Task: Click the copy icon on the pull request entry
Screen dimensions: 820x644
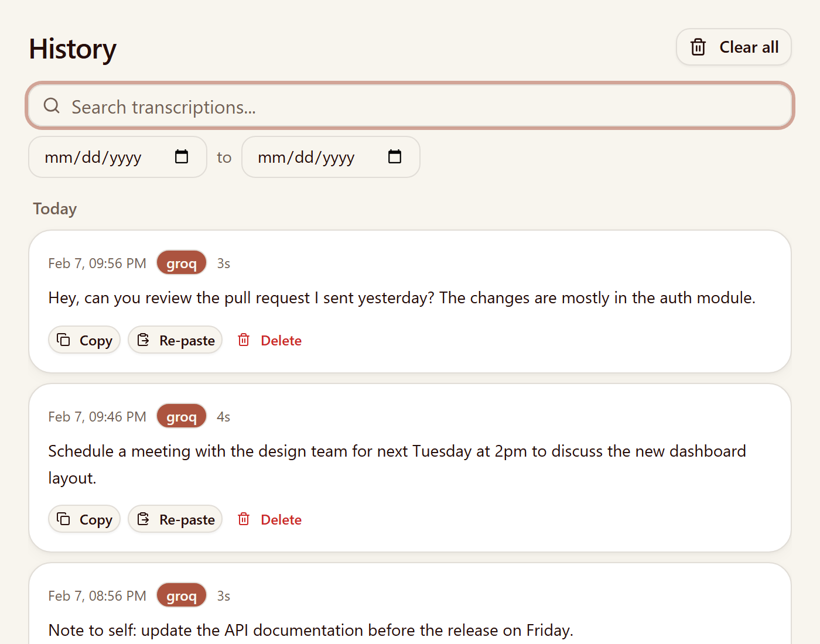Action: [x=63, y=339]
